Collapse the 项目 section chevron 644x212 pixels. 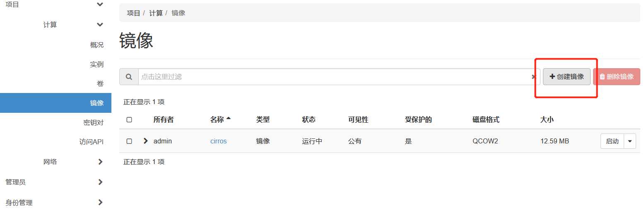(100, 5)
